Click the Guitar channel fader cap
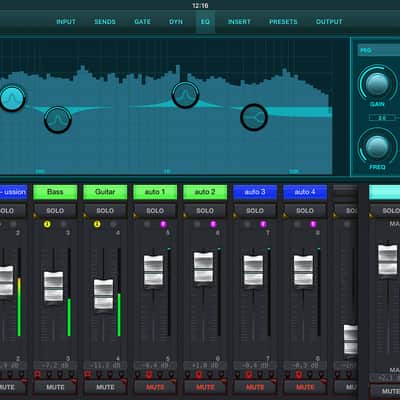 point(103,295)
